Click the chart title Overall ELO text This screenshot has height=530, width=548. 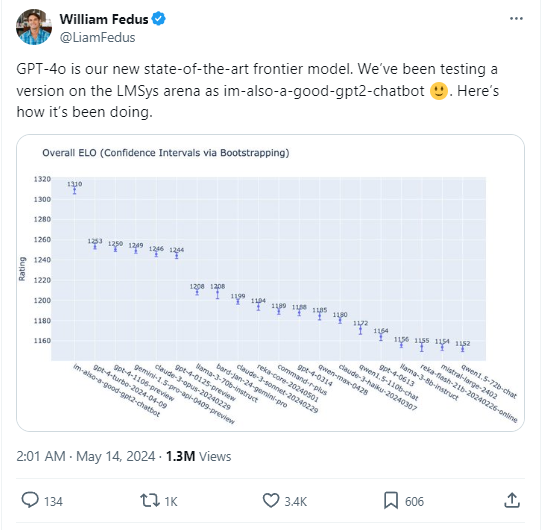pos(166,153)
